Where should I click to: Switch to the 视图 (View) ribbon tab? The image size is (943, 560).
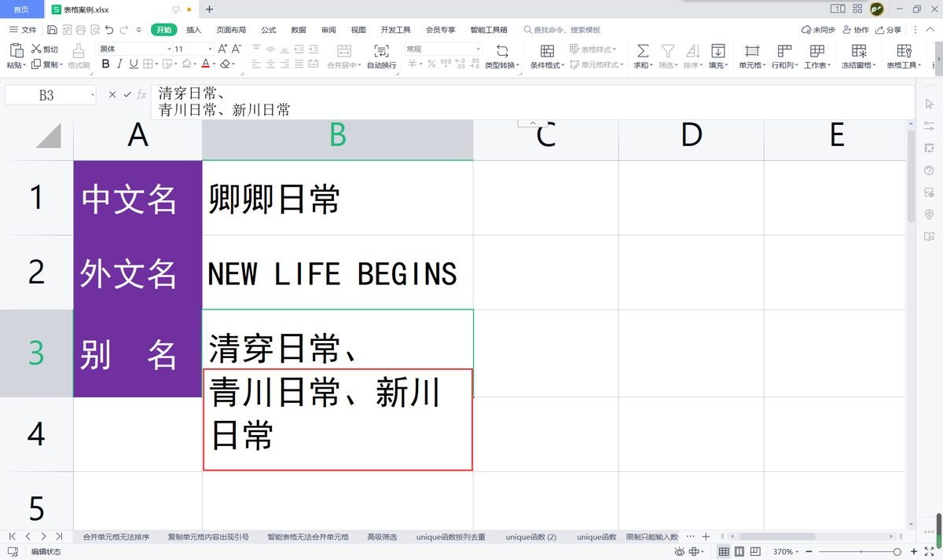pyautogui.click(x=358, y=30)
